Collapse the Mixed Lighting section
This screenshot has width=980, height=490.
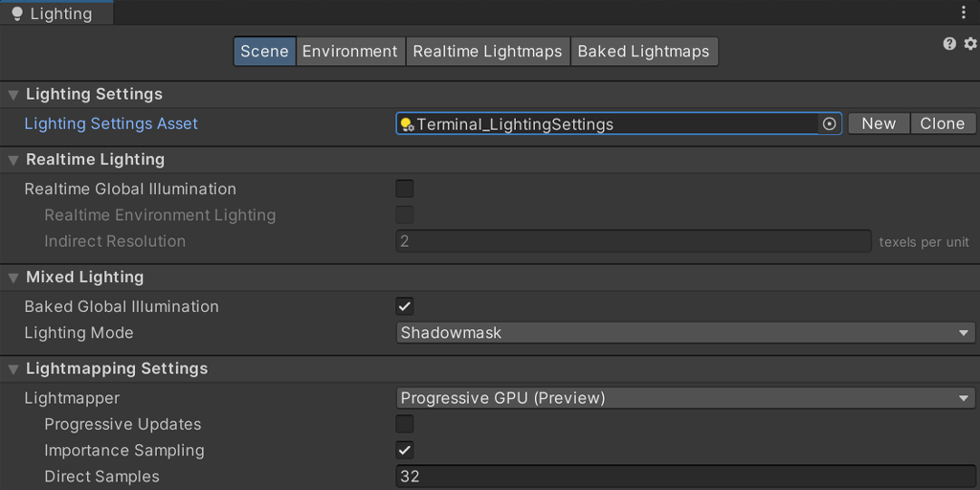(13, 278)
